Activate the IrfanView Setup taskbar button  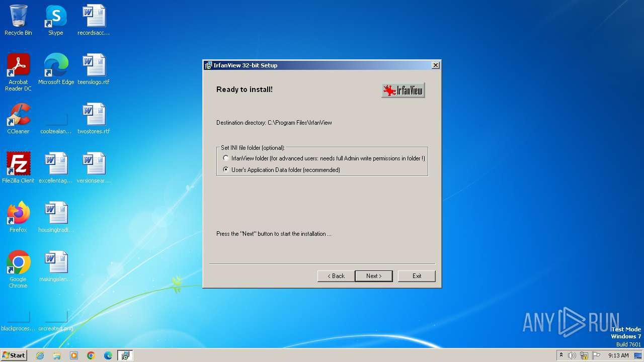pyautogui.click(x=125, y=355)
